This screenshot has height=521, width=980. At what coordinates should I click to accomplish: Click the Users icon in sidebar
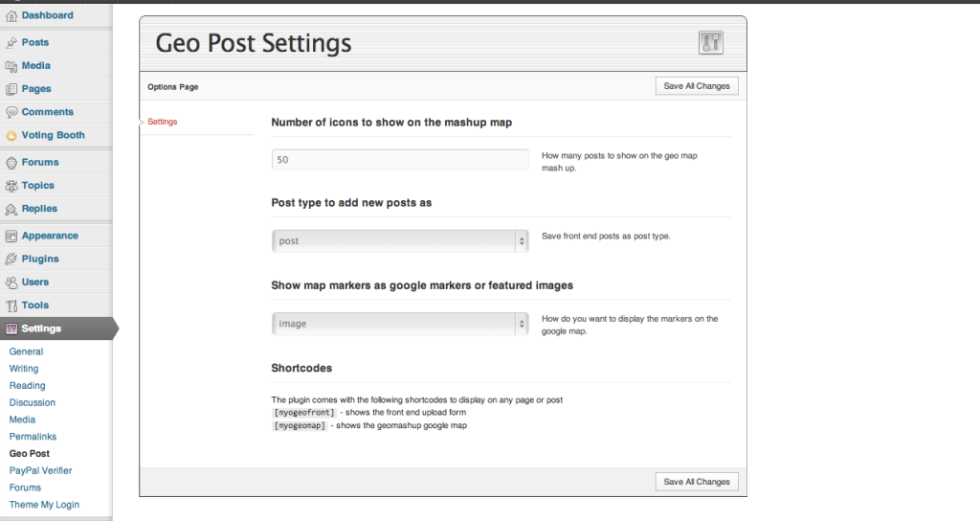pyautogui.click(x=11, y=283)
